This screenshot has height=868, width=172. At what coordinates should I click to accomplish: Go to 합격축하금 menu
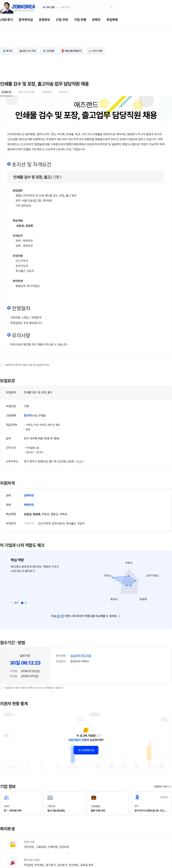click(26, 20)
